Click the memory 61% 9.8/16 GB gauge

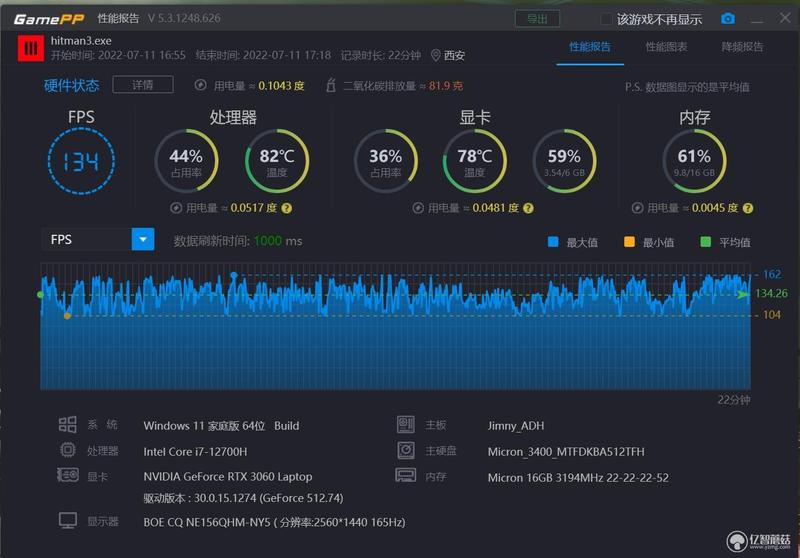click(x=694, y=161)
